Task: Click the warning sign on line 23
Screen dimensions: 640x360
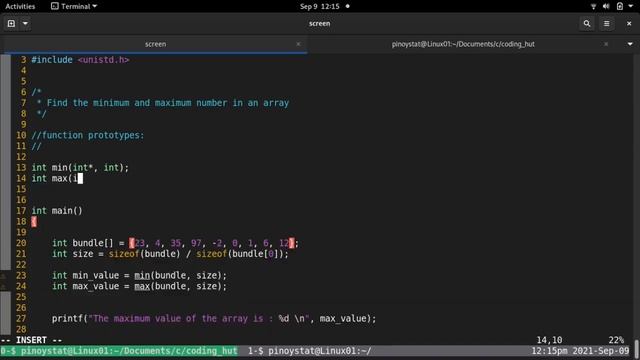Action: point(3,276)
